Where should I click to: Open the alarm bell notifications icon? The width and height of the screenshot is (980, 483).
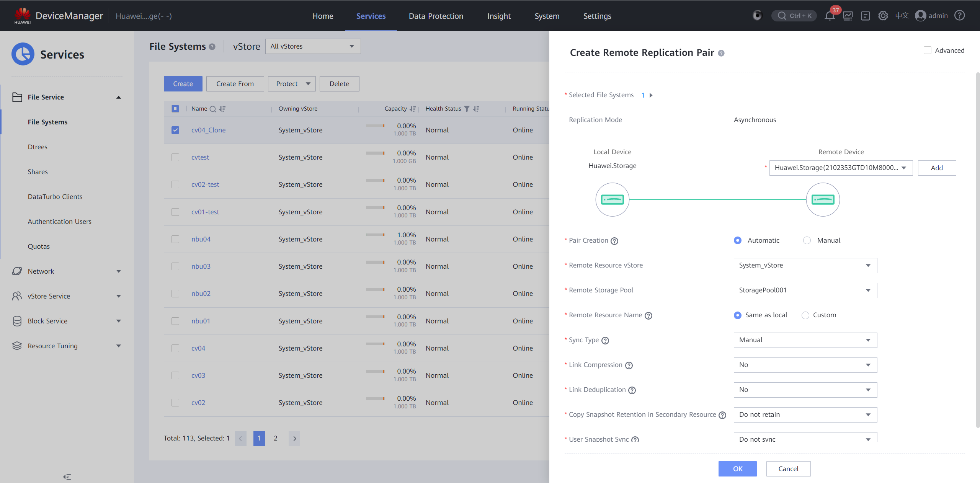[x=830, y=16]
